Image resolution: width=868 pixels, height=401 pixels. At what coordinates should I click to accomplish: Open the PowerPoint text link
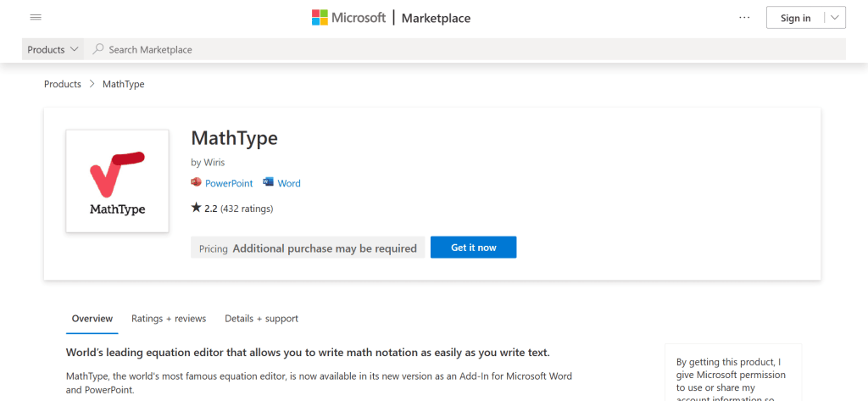(x=229, y=183)
